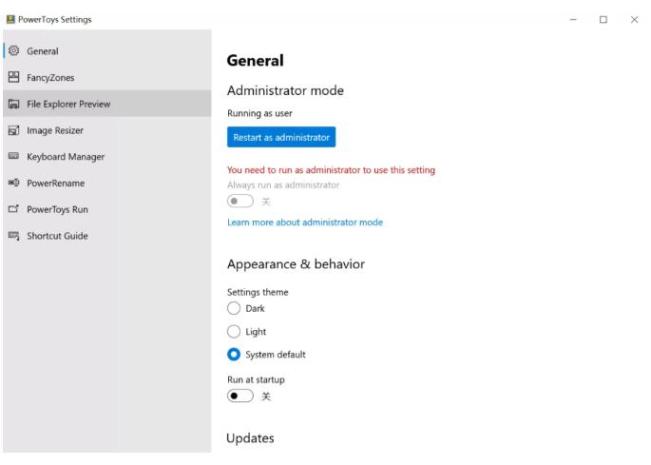This screenshot has height=465, width=651.
Task: Maximize the PowerToys Settings window
Action: click(605, 19)
